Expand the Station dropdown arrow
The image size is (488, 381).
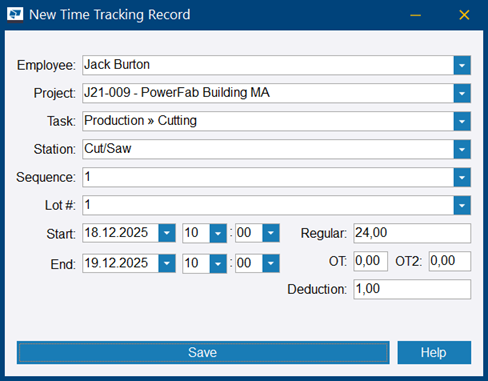(x=462, y=149)
